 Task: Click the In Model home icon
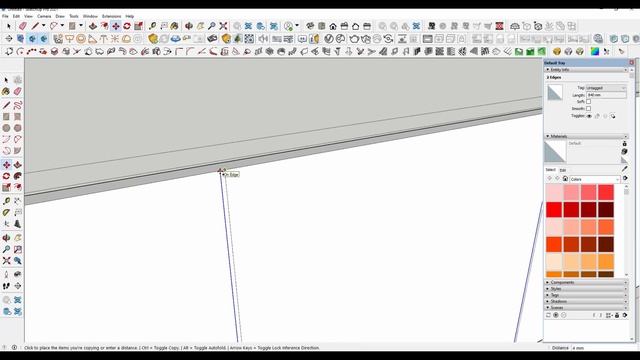point(565,179)
